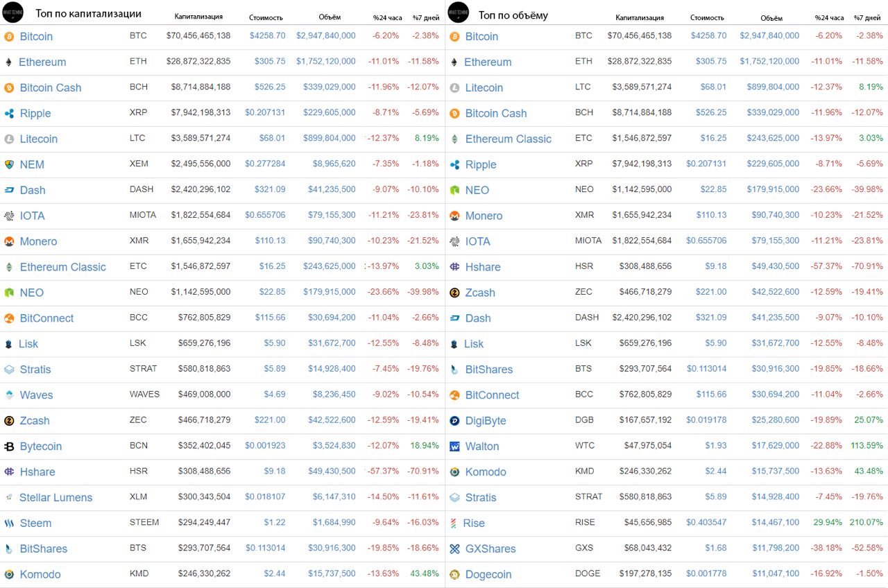The height and width of the screenshot is (588, 888).
Task: Click the Bytecoin 7-day change 18.94%
Action: [x=425, y=446]
